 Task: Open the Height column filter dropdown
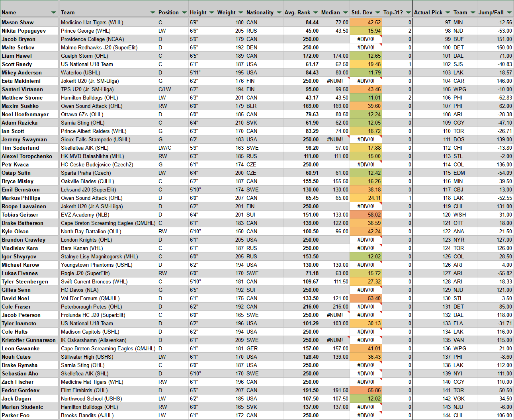212,13
